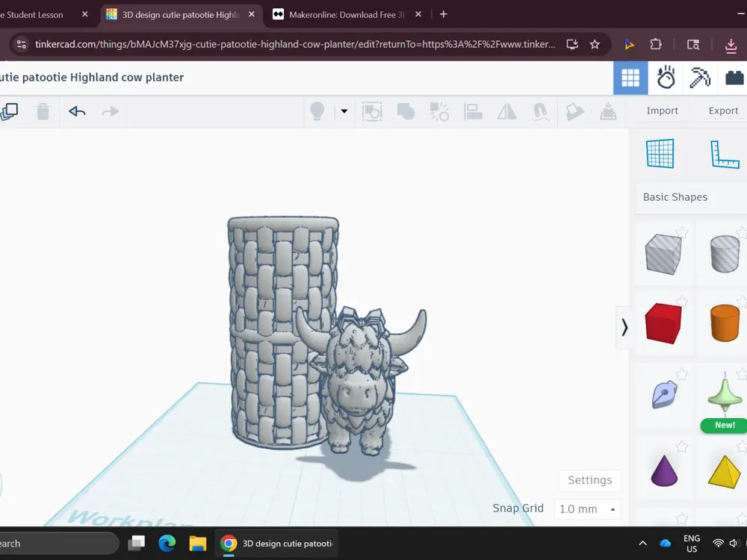Viewport: 747px width, 560px height.
Task: Click the Import button
Action: pyautogui.click(x=662, y=111)
